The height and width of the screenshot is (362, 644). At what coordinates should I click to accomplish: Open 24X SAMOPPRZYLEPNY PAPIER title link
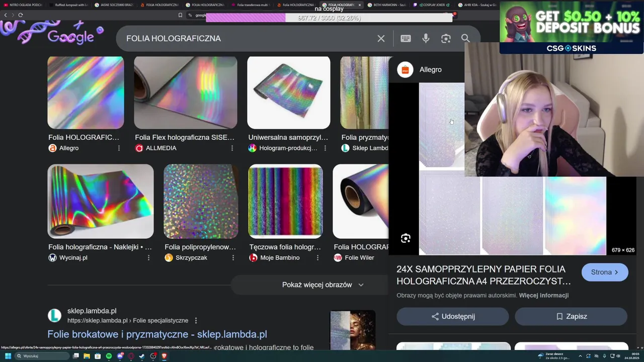point(484,275)
